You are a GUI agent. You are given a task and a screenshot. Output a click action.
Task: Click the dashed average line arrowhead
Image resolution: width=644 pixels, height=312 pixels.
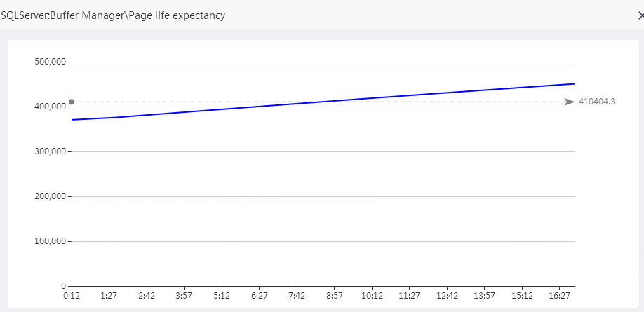click(570, 102)
